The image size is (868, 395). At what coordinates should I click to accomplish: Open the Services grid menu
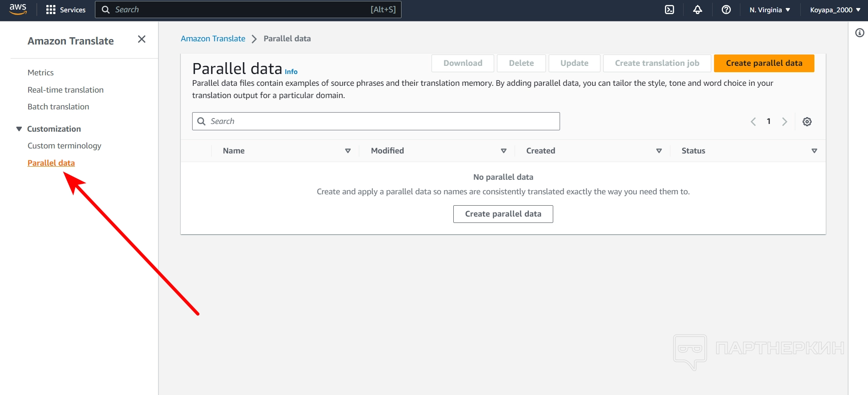(x=66, y=10)
